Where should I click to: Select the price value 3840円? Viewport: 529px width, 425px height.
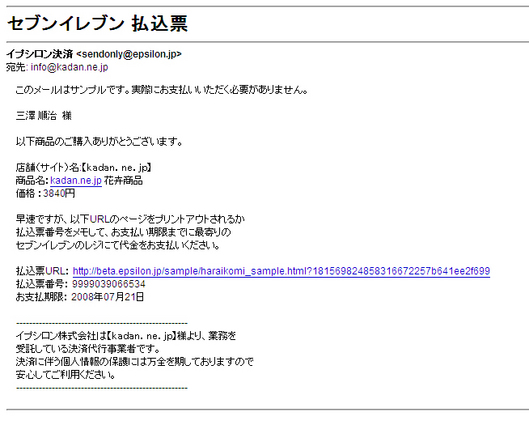59,193
